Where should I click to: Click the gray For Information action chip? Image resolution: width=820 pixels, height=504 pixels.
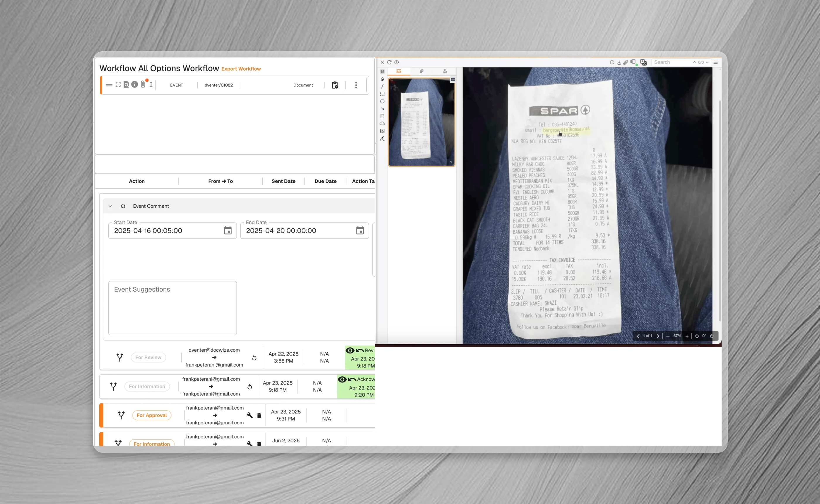(x=147, y=386)
